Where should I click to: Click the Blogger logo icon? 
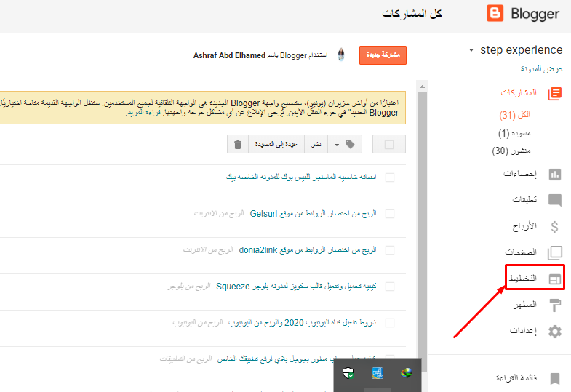point(495,14)
